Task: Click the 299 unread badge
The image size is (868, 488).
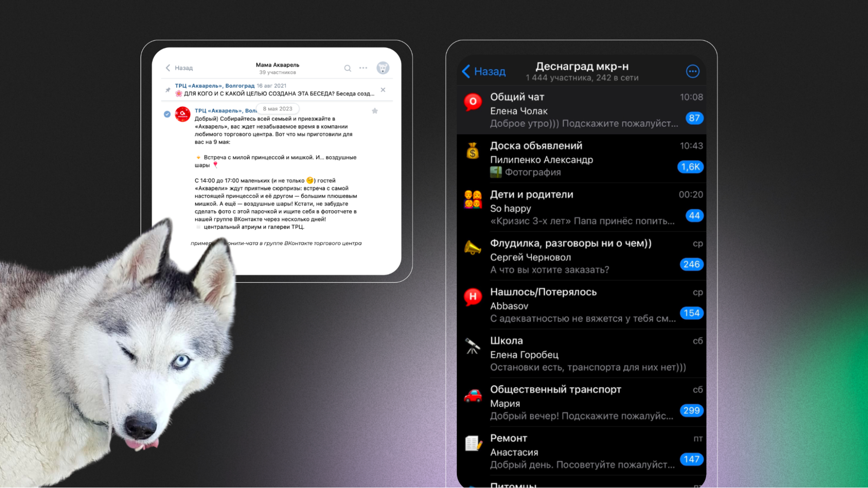Action: [x=692, y=410]
